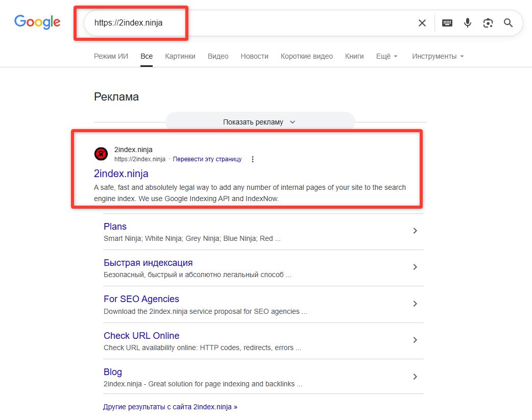Image resolution: width=532 pixels, height=420 pixels.
Task: Expand Check URL Online row chevron
Action: (x=415, y=340)
